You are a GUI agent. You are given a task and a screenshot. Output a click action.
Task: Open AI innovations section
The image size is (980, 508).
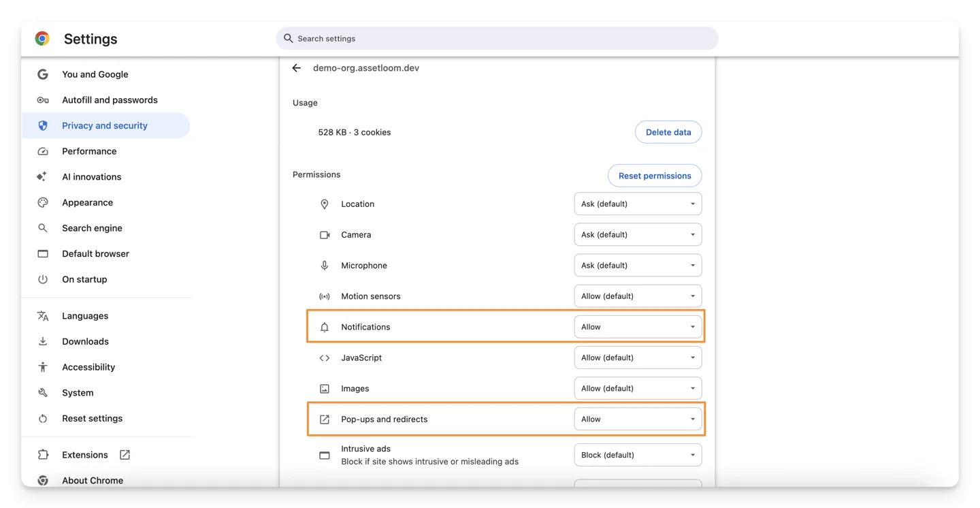click(x=105, y=177)
